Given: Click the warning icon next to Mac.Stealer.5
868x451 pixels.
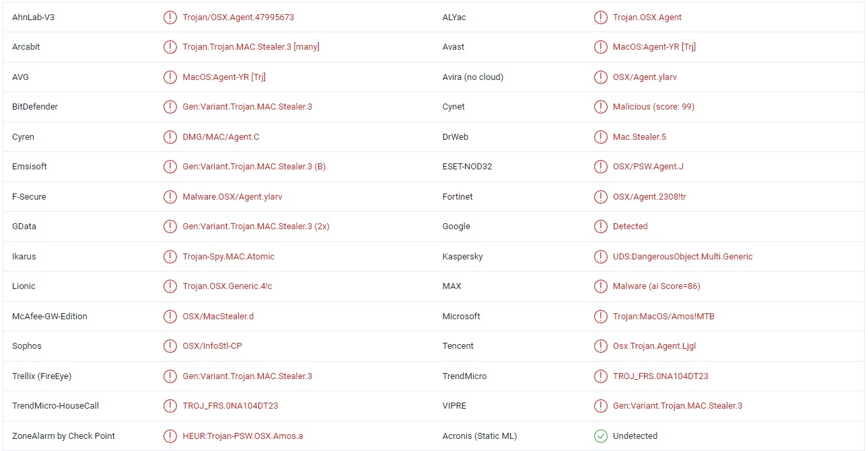Looking at the screenshot, I should click(x=600, y=137).
